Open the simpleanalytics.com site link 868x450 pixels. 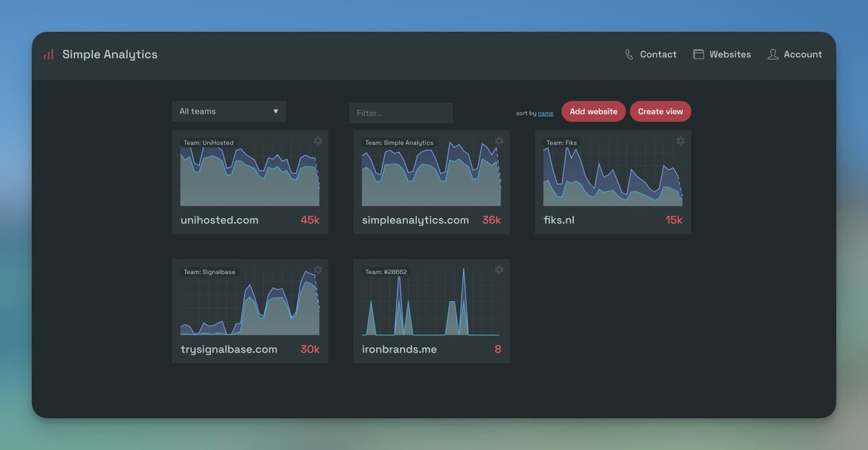click(x=415, y=220)
